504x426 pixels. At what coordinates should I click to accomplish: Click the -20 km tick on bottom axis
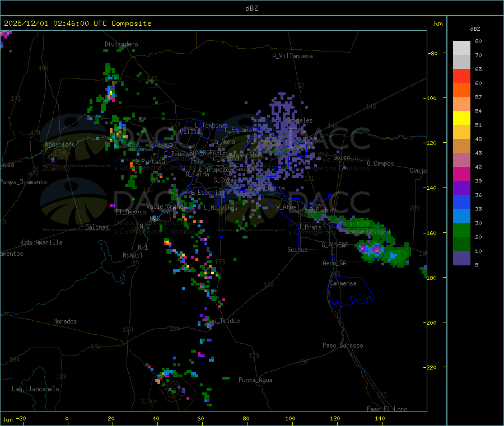tap(21, 418)
